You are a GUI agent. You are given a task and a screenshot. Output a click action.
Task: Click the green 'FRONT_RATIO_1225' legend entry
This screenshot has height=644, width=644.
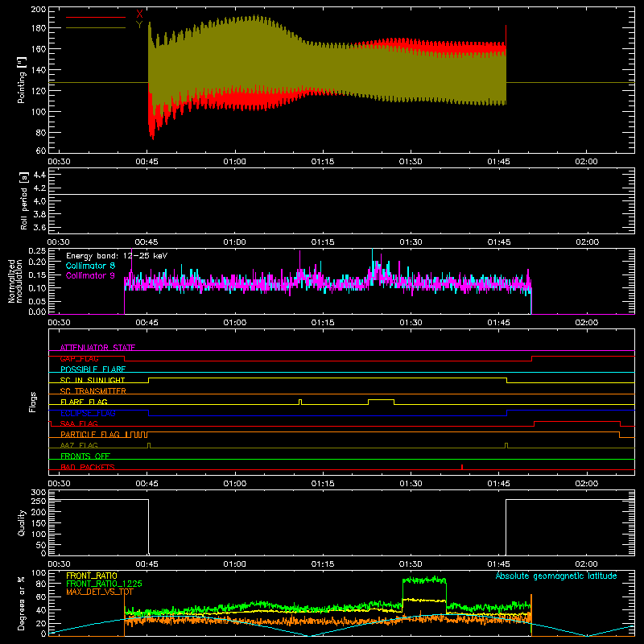tap(104, 584)
